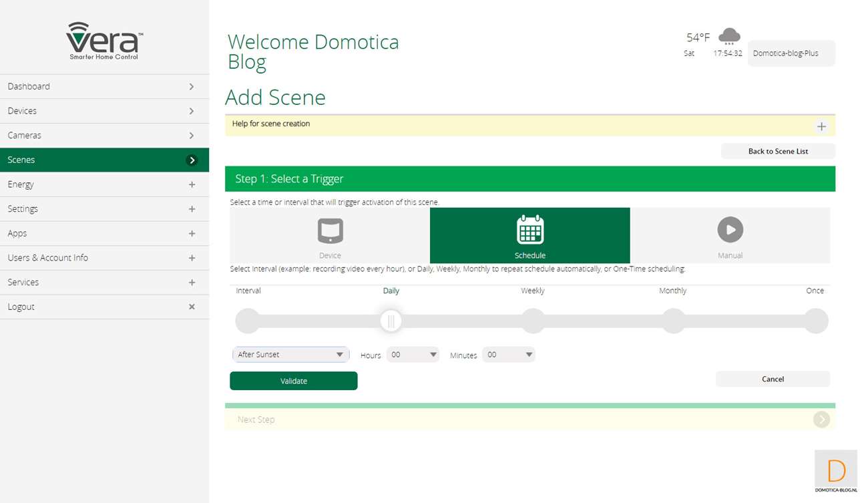Click the Logout X icon
Image resolution: width=868 pixels, height=503 pixels.
192,307
